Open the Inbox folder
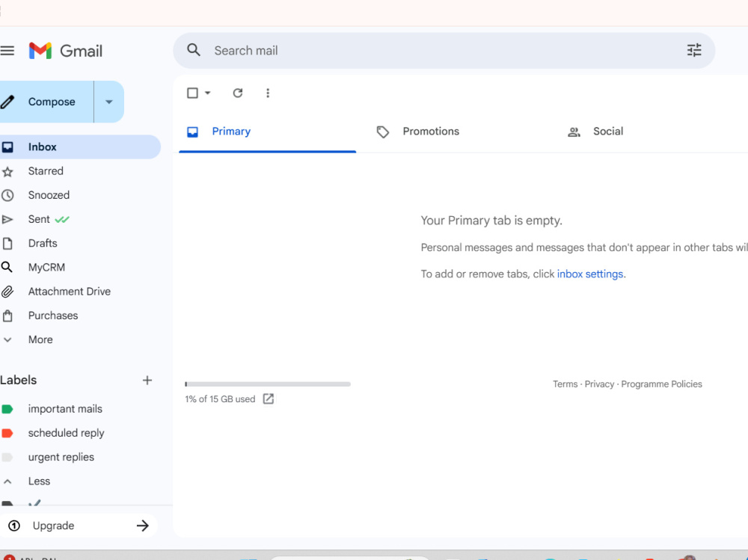Viewport: 748px width, 560px height. [80, 147]
